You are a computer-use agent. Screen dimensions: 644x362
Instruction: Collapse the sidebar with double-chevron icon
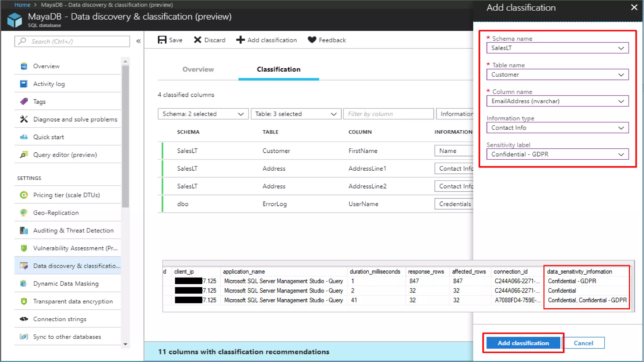coord(138,41)
